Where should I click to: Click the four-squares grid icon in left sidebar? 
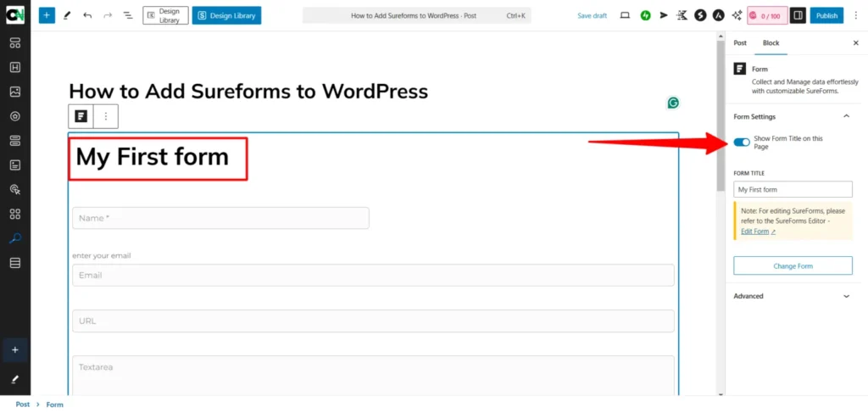tap(15, 215)
